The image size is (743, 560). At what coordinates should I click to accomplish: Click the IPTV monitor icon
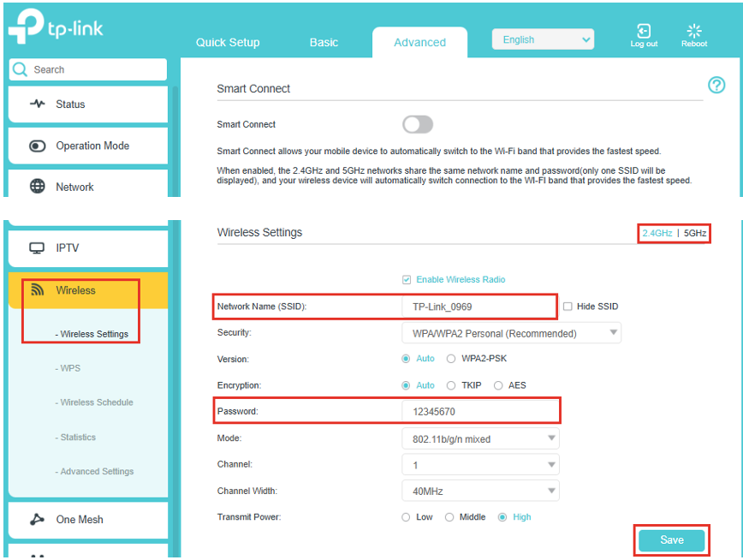37,248
